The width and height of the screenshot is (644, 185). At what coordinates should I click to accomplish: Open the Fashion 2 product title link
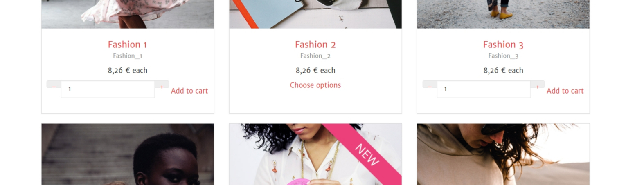click(315, 45)
